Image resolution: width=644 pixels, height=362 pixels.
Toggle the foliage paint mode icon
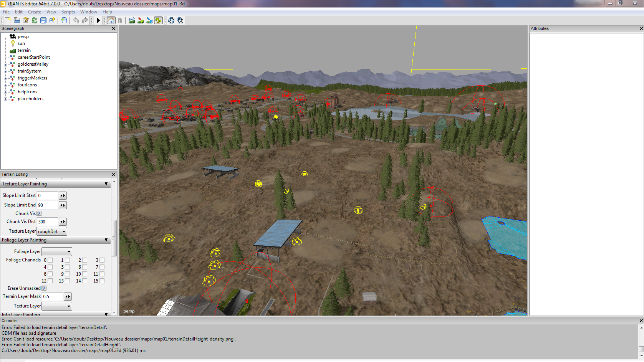point(158,20)
